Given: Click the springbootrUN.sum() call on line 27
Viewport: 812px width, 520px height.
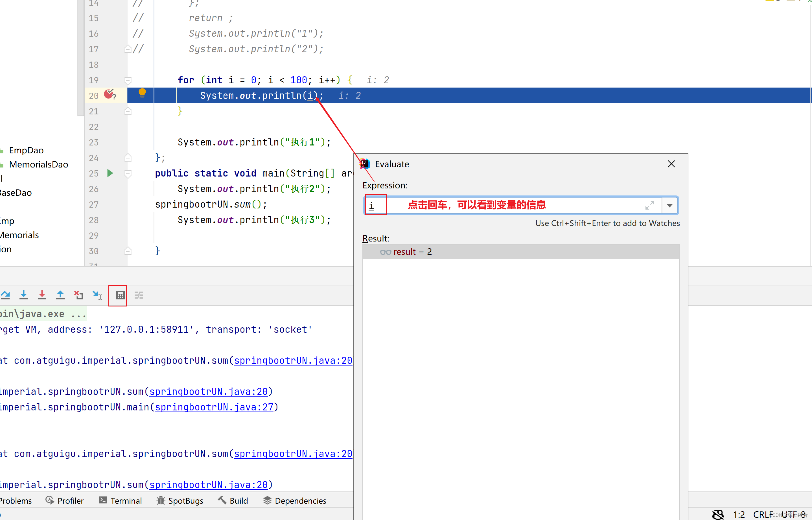Looking at the screenshot, I should 211,204.
